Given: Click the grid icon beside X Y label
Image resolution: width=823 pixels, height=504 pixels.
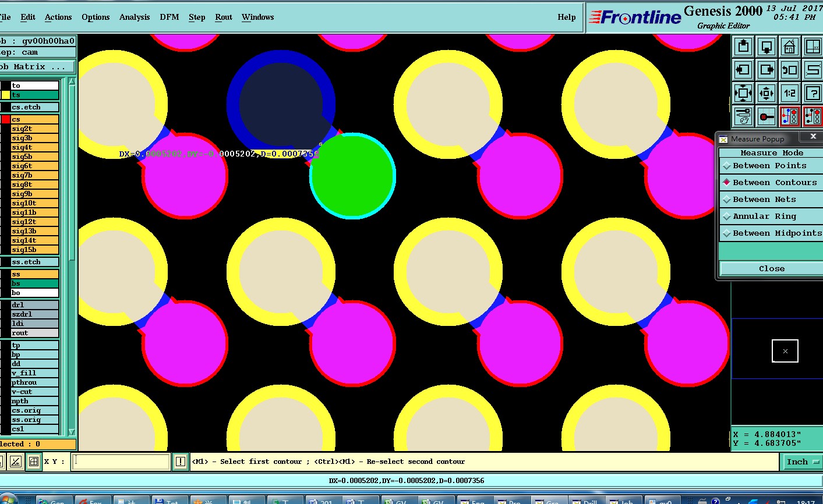Looking at the screenshot, I should click(x=34, y=462).
